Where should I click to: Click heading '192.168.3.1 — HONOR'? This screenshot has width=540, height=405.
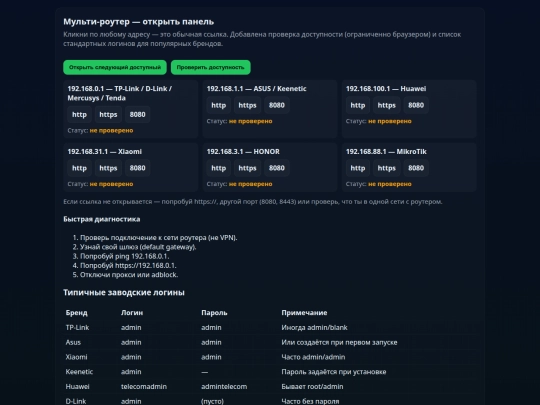point(243,152)
